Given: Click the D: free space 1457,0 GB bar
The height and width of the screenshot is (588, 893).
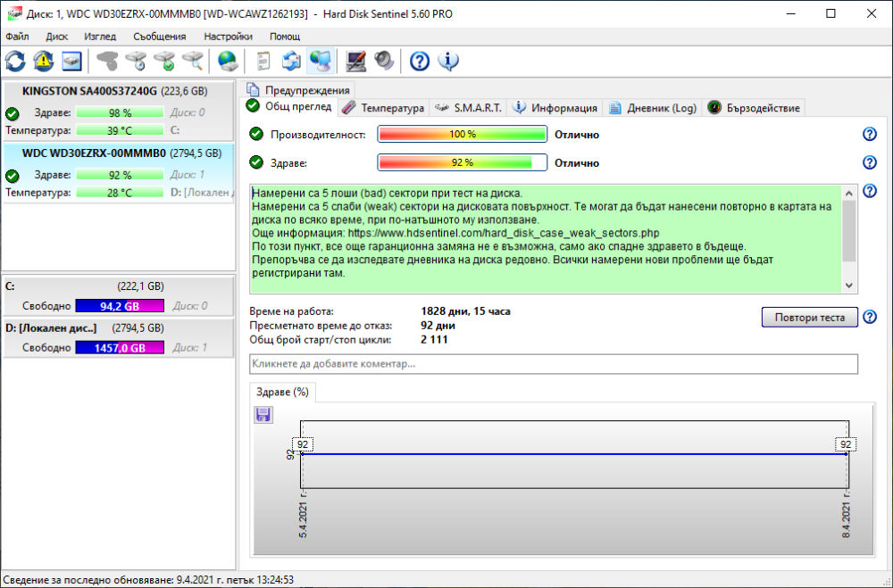Looking at the screenshot, I should coord(120,348).
